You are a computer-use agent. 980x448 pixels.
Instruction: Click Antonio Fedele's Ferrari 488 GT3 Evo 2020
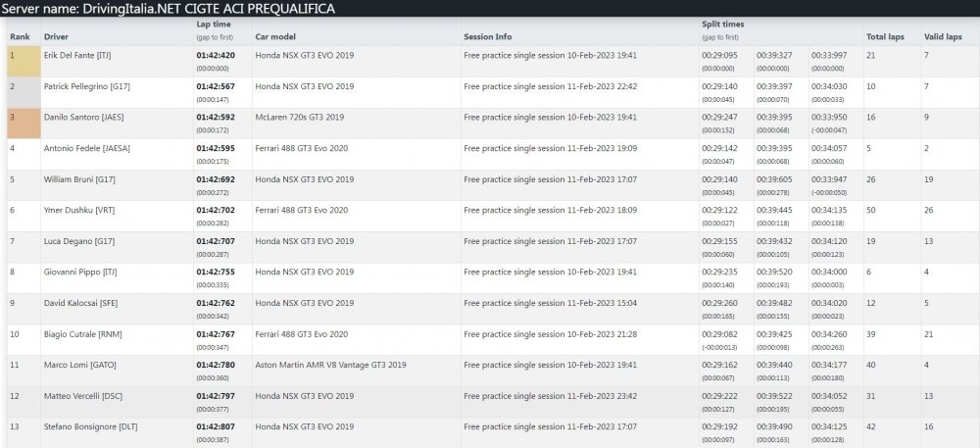point(301,149)
